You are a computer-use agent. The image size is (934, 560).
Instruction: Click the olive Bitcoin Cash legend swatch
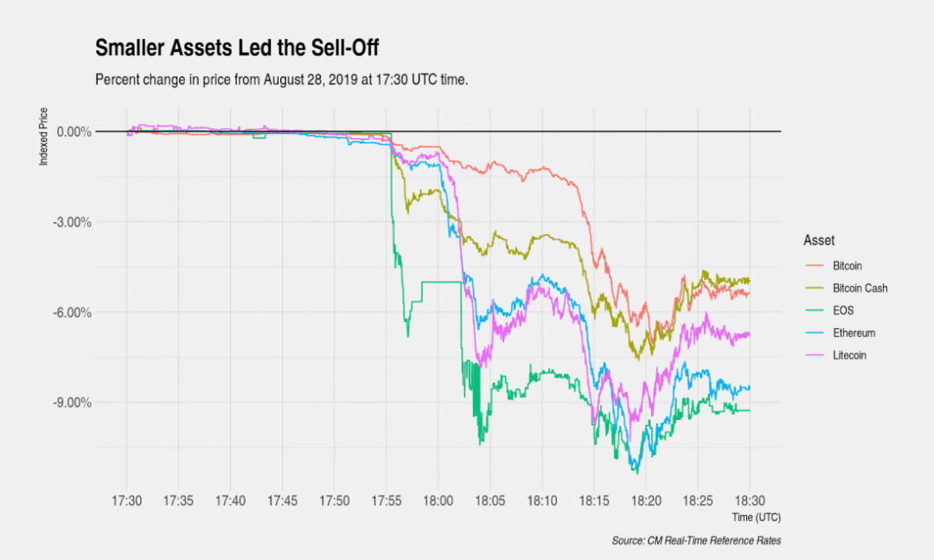(x=815, y=289)
